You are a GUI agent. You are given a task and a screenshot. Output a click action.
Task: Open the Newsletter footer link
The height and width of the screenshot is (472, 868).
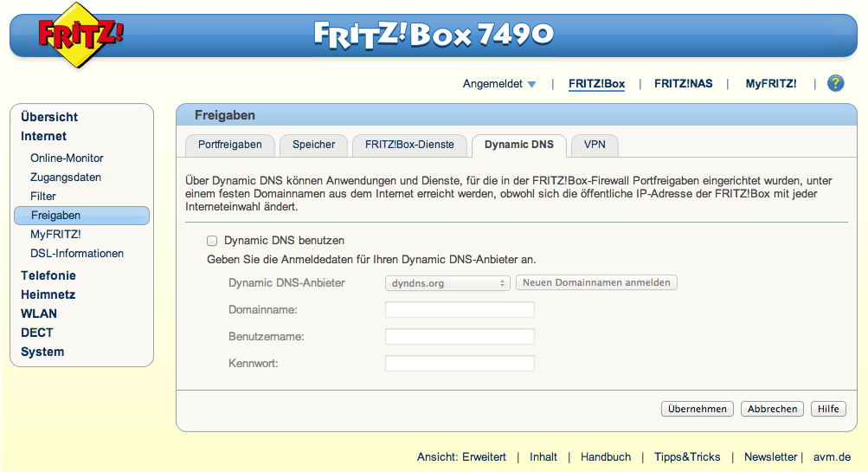(770, 457)
